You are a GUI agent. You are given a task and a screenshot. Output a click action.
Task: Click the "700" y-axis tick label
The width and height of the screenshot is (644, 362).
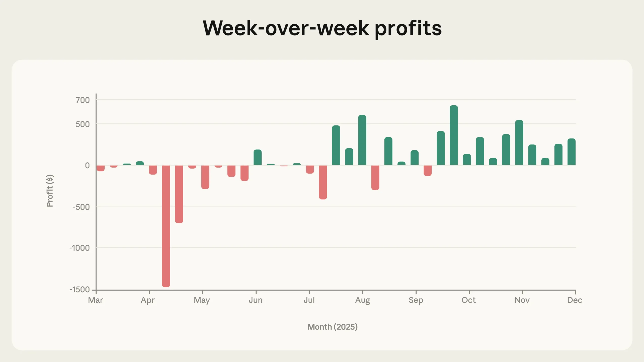[83, 100]
